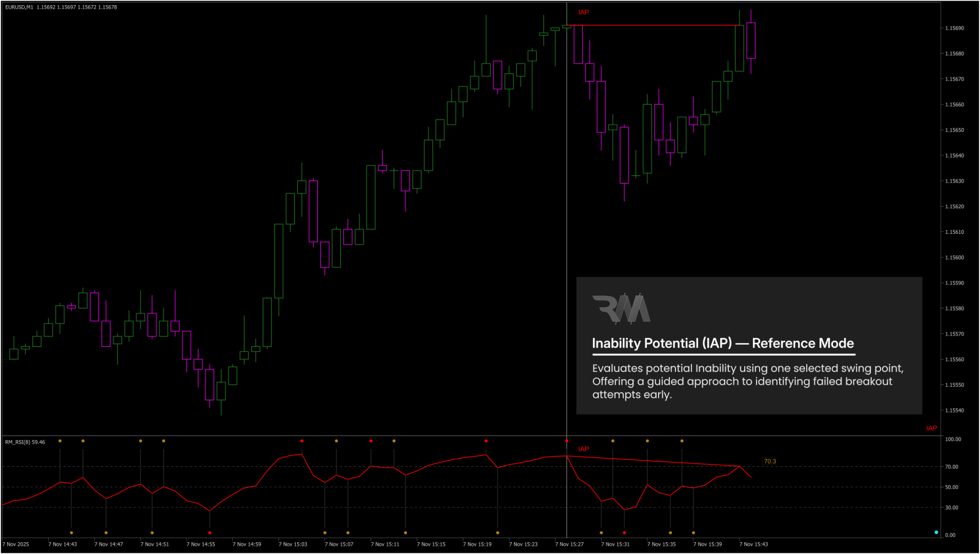Select the sloping red IAP trendline in RSI panel
Viewport: 980px width, 554px height.
[x=653, y=461]
